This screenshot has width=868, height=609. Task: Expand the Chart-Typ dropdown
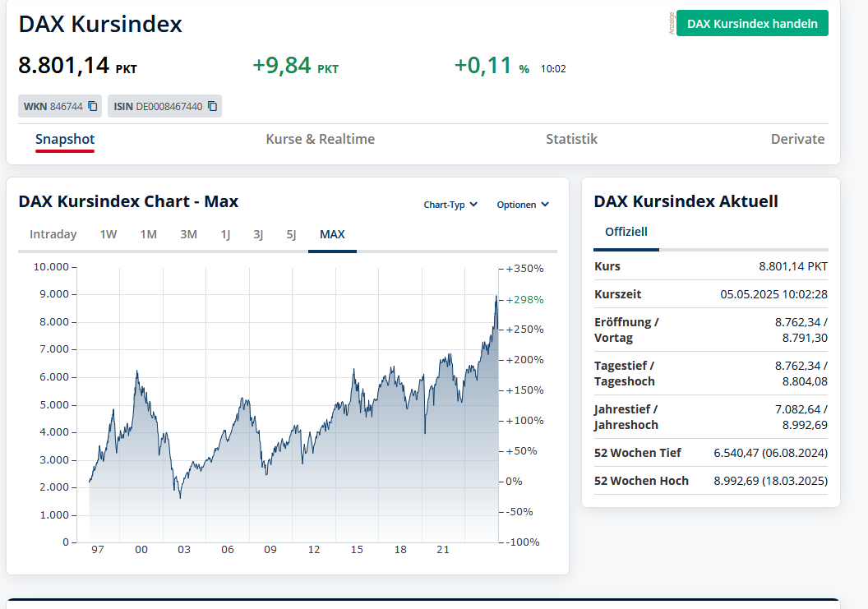point(450,205)
